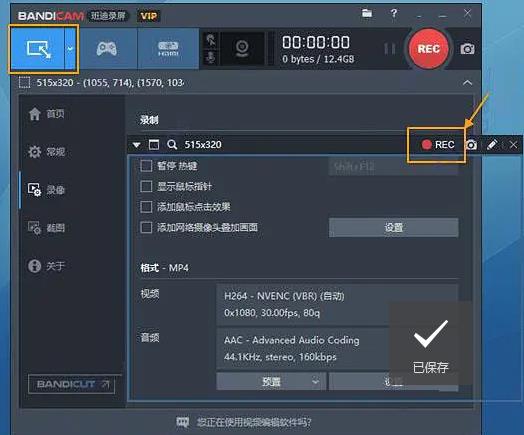Click the VIP badge
Screen dimensions: 524x435
click(x=149, y=16)
